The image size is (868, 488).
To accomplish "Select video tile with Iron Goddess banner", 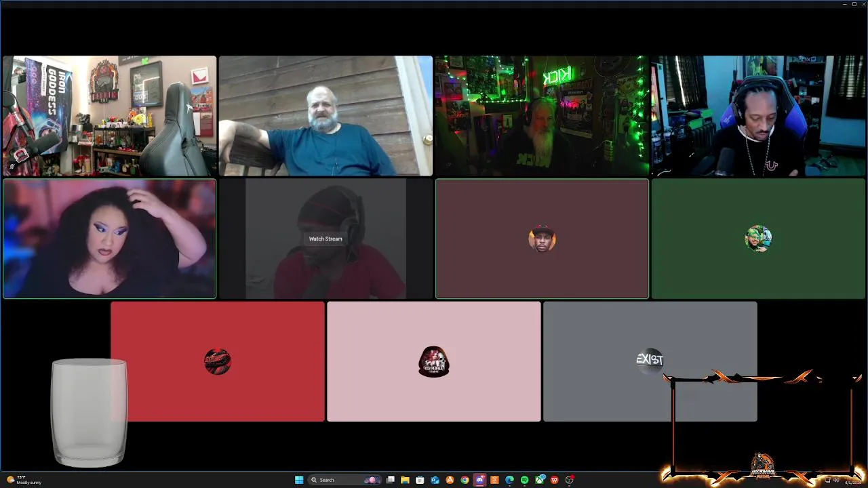I will (x=109, y=116).
